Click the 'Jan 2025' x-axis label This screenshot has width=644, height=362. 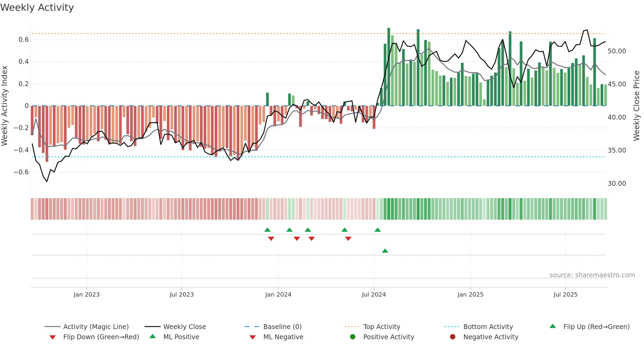[x=470, y=294]
